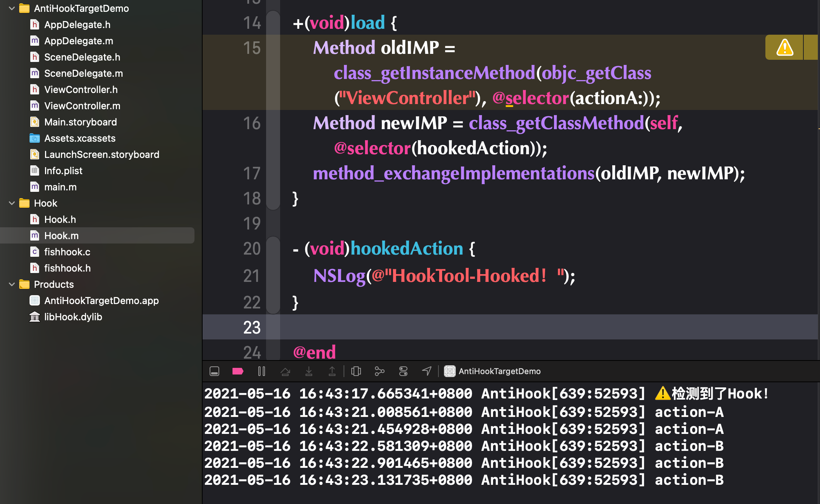Pause program execution in debug bar

262,371
